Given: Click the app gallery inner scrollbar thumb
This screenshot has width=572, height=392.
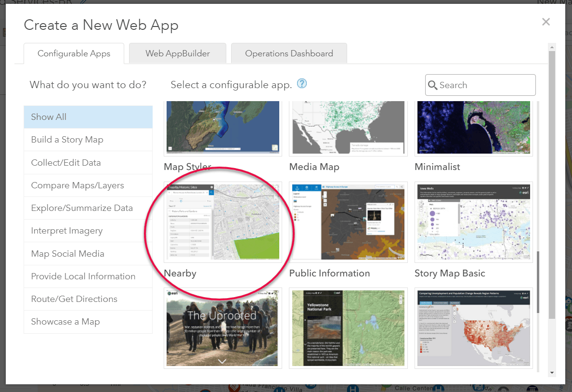Looking at the screenshot, I should [538, 282].
